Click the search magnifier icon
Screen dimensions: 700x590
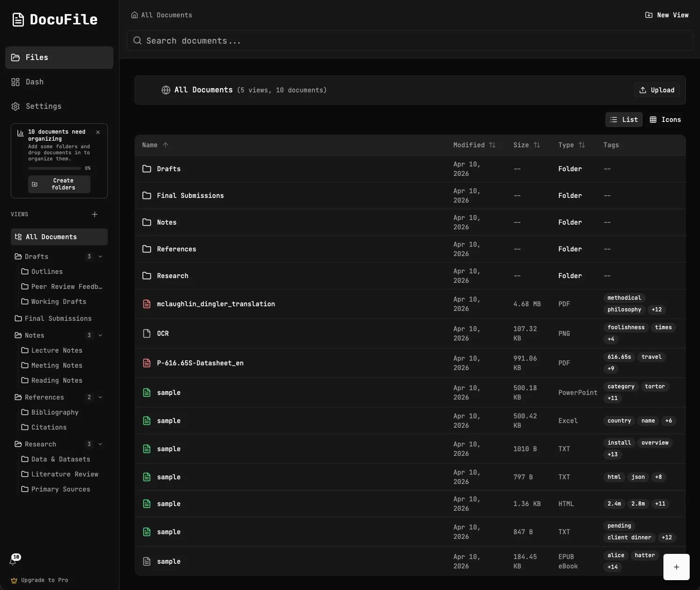(x=137, y=40)
